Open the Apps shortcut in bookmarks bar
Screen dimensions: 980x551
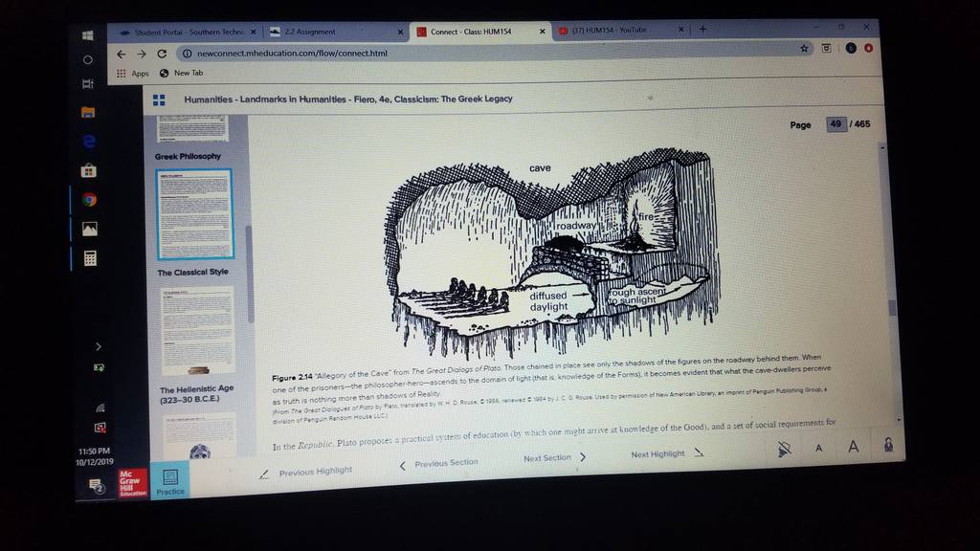click(132, 73)
